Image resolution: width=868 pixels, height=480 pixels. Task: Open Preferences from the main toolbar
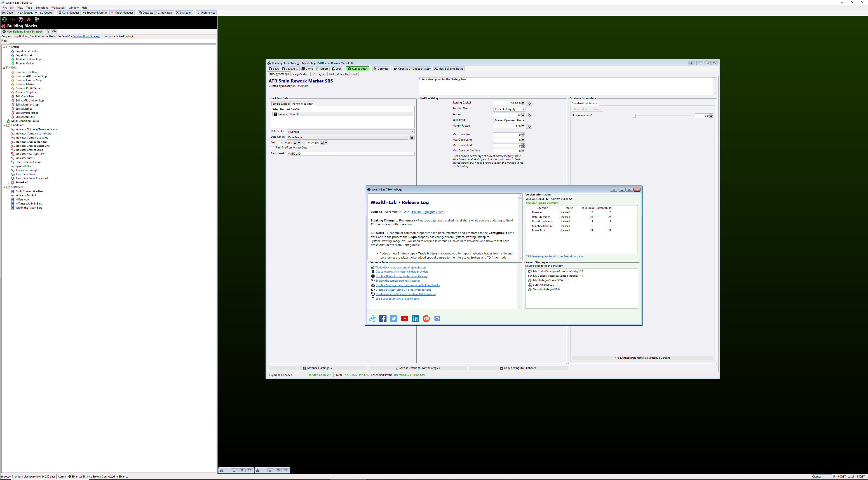point(206,13)
